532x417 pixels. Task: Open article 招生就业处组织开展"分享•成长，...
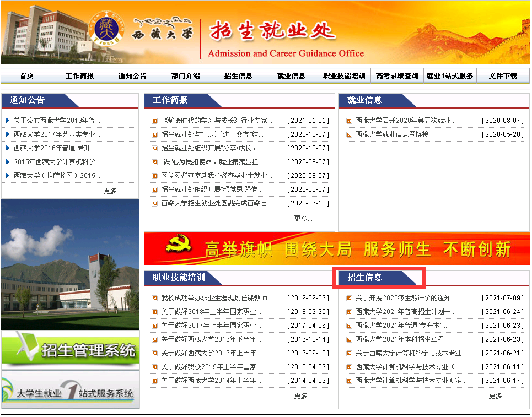212,148
